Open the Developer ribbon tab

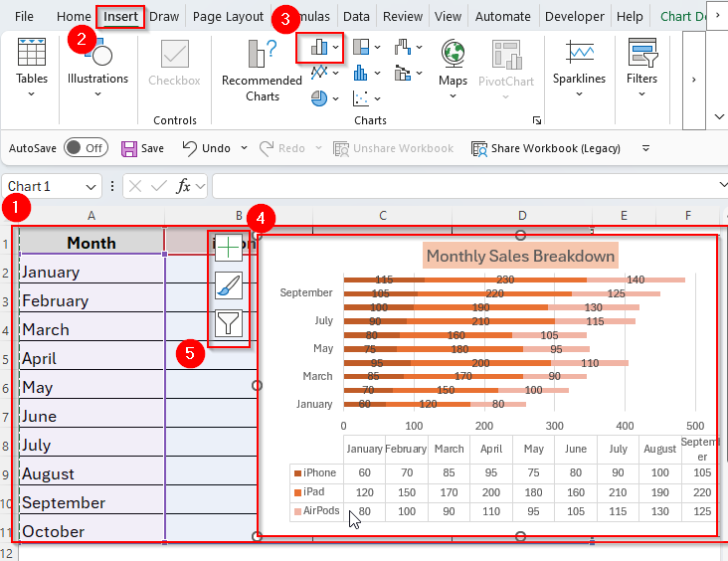(575, 17)
